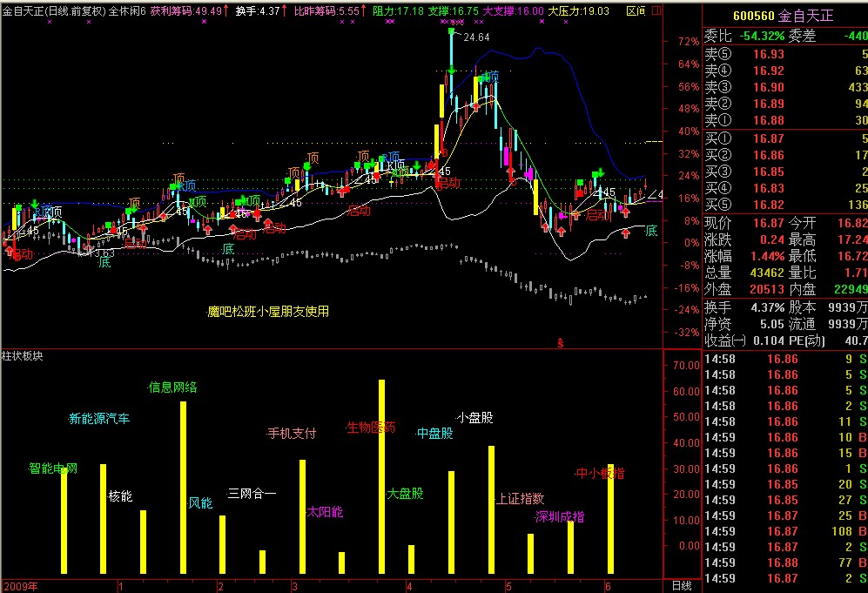Click the 大压力:19.03 value
The image size is (868, 593).
(x=578, y=11)
